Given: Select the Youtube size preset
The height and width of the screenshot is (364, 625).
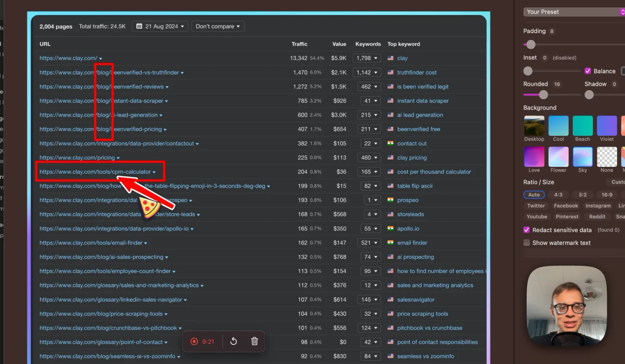Looking at the screenshot, I should pyautogui.click(x=537, y=216).
